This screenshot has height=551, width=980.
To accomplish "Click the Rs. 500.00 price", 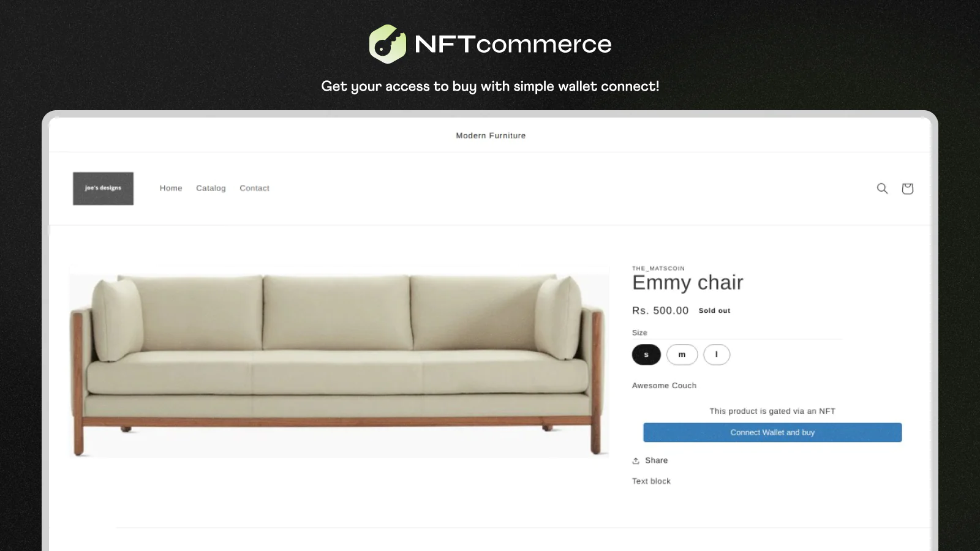I will [660, 310].
